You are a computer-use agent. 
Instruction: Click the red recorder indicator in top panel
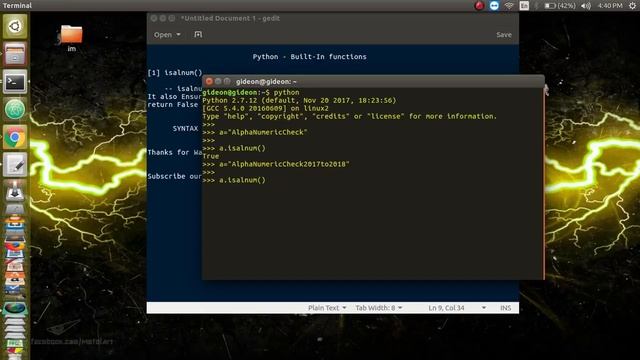[x=479, y=6]
